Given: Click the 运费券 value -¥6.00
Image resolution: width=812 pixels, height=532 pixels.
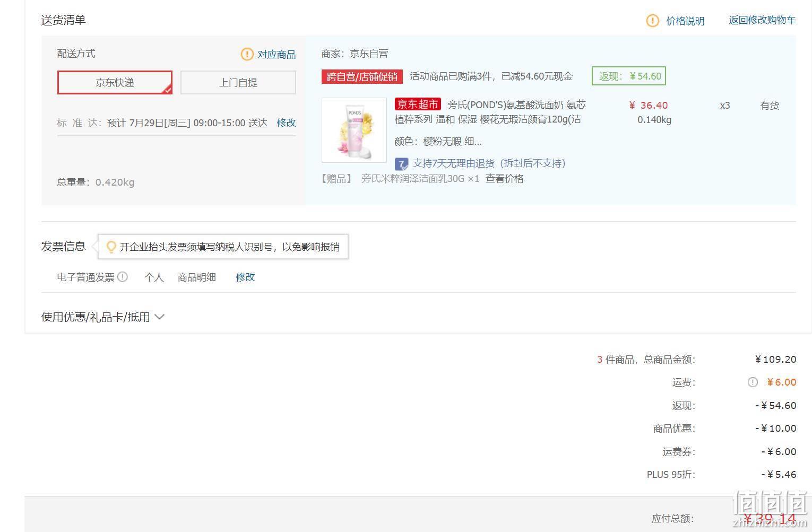Looking at the screenshot, I should [x=779, y=452].
